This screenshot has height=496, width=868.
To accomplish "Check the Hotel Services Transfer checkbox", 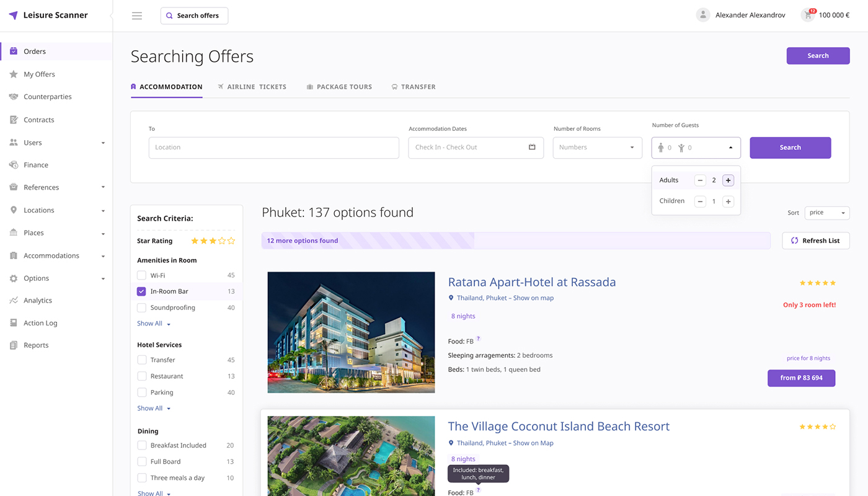I will tap(141, 360).
